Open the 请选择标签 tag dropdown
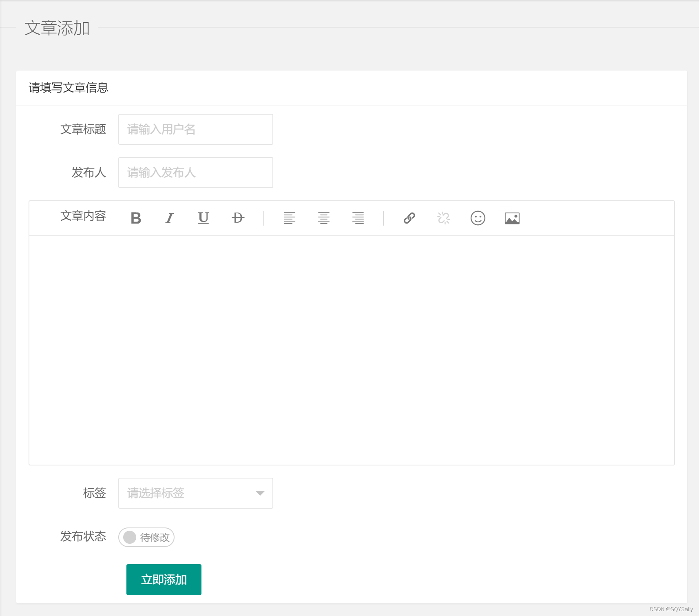This screenshot has width=699, height=616. point(184,493)
